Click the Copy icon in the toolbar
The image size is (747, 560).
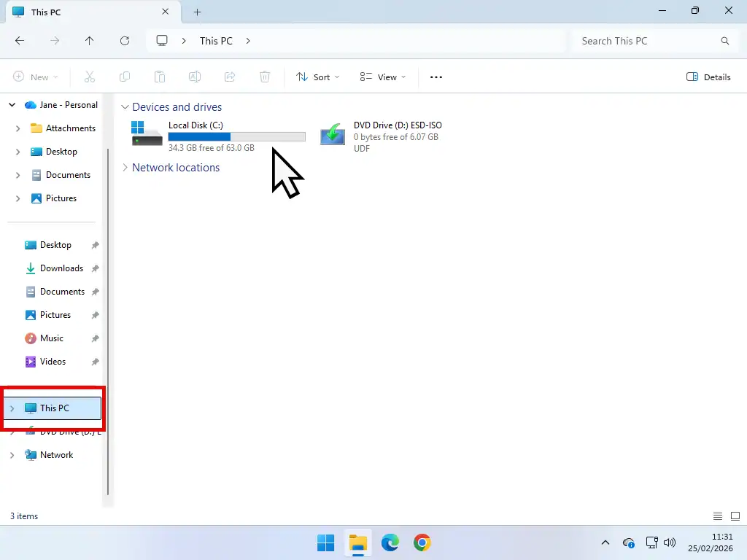pos(124,77)
